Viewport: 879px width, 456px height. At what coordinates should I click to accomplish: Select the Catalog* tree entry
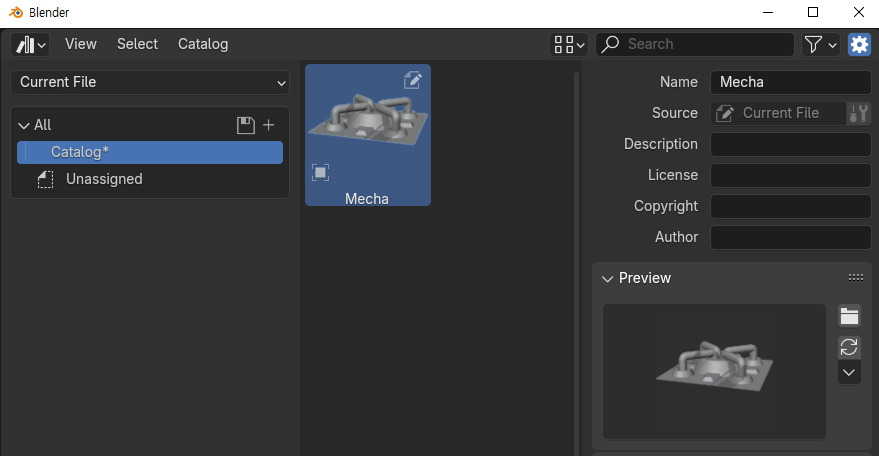[150, 152]
